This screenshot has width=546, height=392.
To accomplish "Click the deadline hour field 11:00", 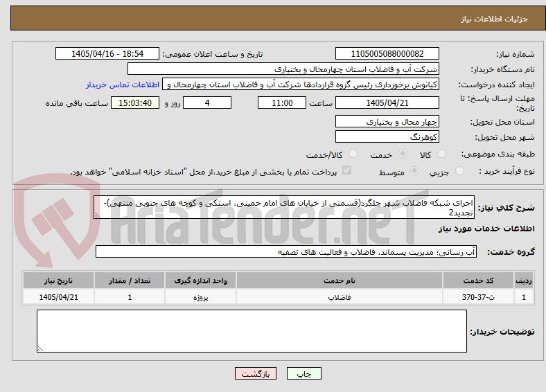I will 282,103.
